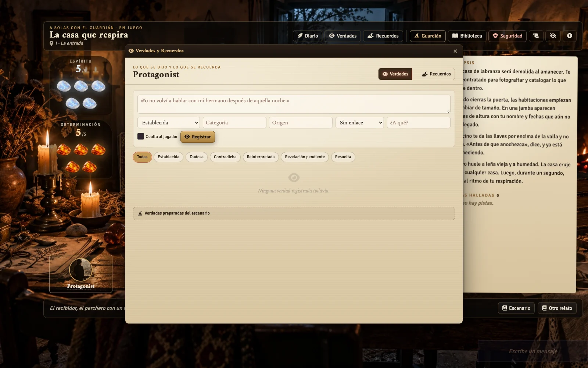
Task: Switch to the Verdades tab in dialog
Action: coord(395,74)
